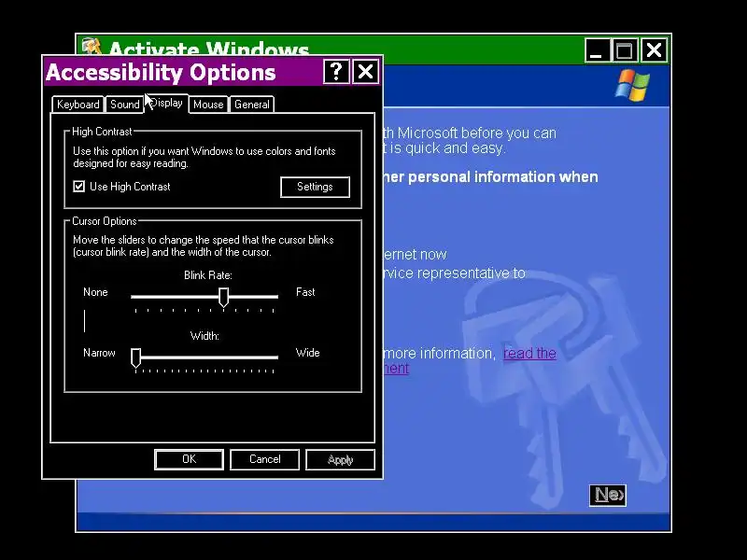Click the 'Fast' blink rate label
Screen dimensions: 747x560
[305, 292]
